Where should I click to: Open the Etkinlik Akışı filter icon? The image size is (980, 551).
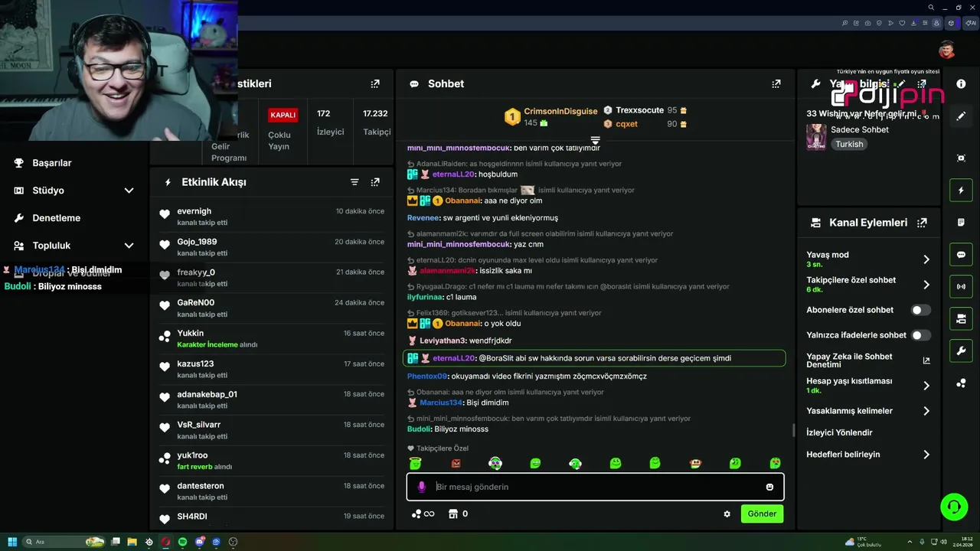coord(354,182)
